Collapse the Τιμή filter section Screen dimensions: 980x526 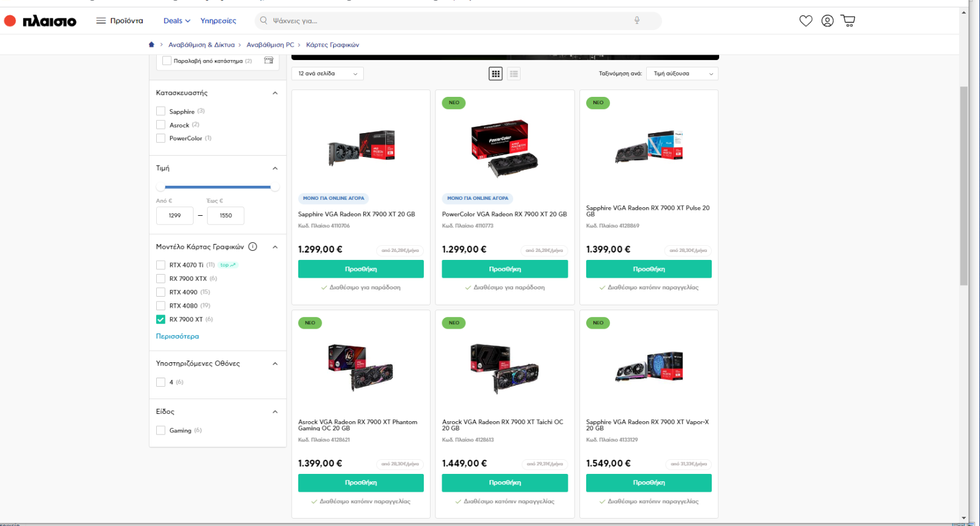coord(275,168)
